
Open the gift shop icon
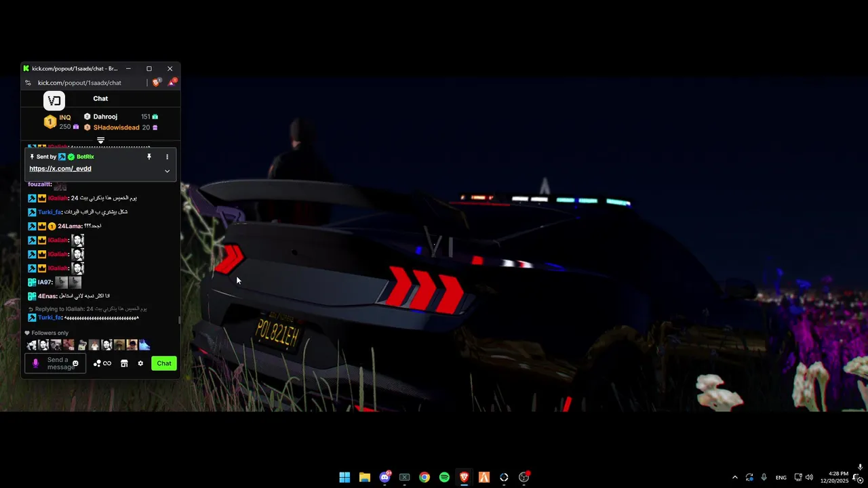(124, 363)
